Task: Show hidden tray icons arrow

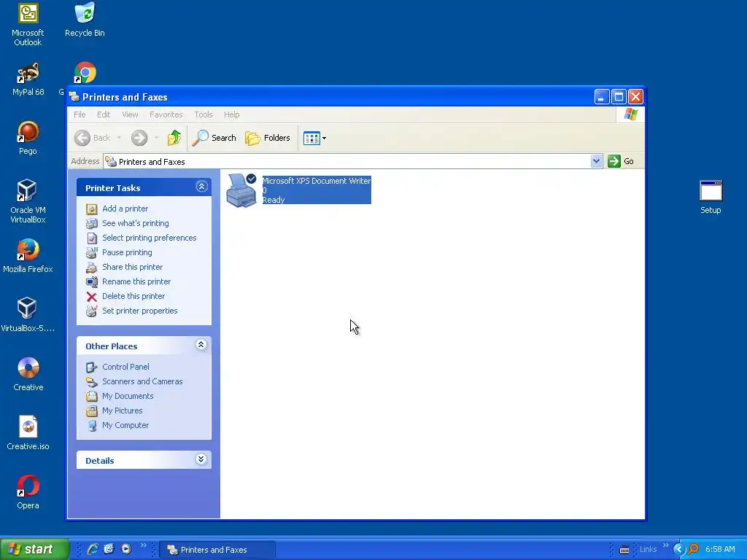Action: click(x=678, y=550)
